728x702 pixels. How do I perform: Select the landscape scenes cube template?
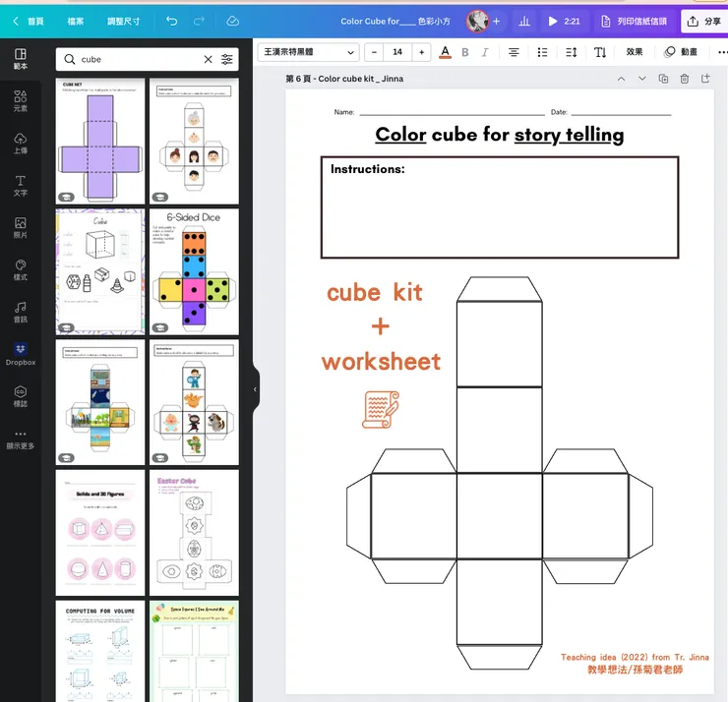tap(100, 402)
